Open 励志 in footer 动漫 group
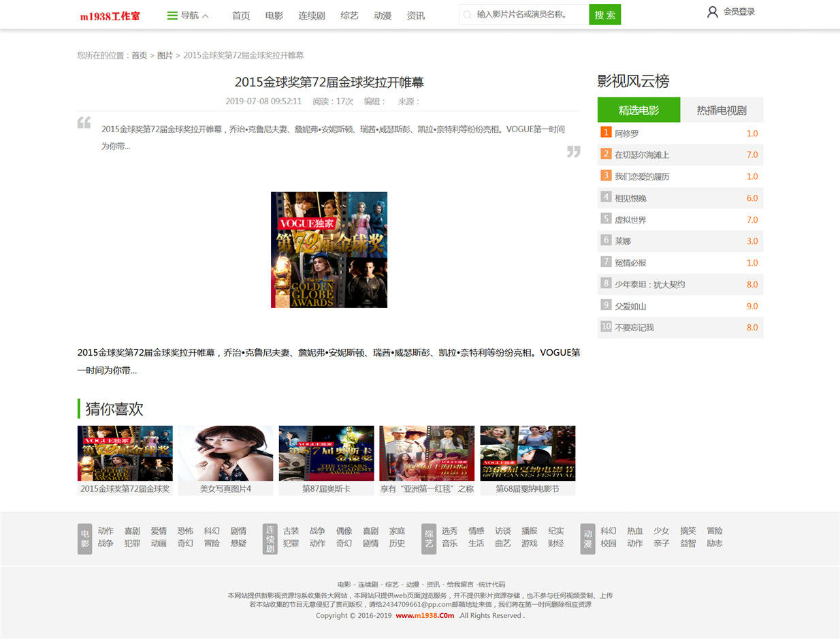The width and height of the screenshot is (840, 639). pos(715,544)
